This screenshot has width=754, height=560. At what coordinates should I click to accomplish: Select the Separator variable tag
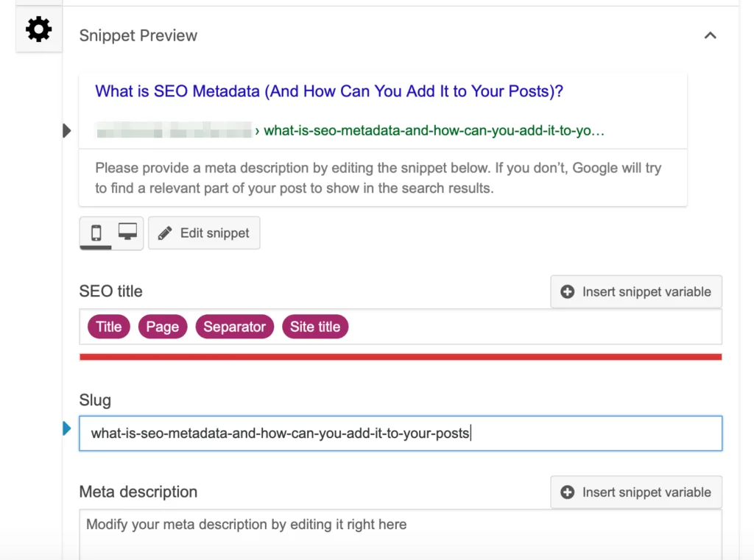click(x=235, y=327)
